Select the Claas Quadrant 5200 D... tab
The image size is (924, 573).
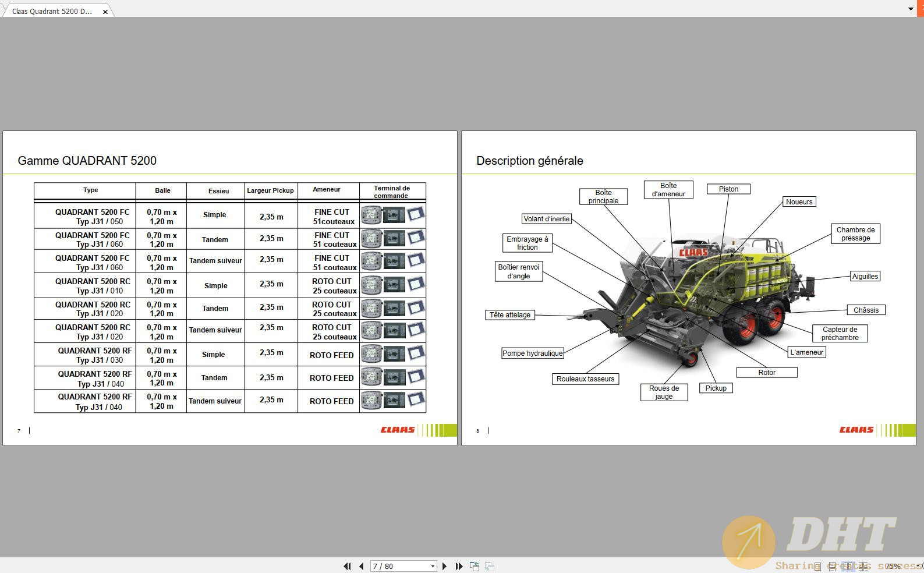click(x=52, y=11)
